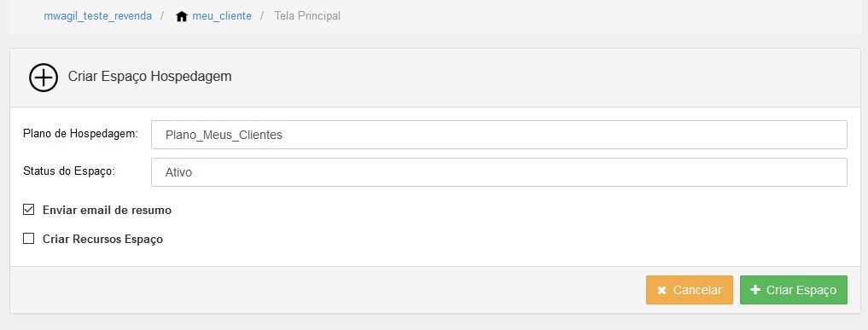
Task: Submit with the green Criar Espaço button
Action: [x=793, y=290]
